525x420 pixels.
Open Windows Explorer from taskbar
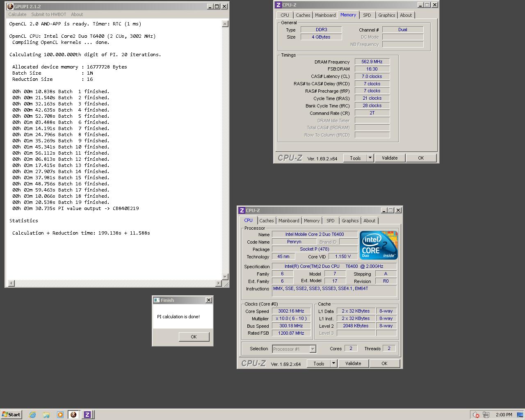(46, 415)
